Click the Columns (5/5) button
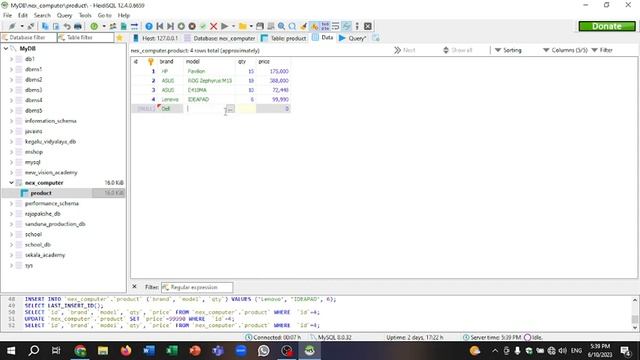640x360 pixels. [565, 50]
